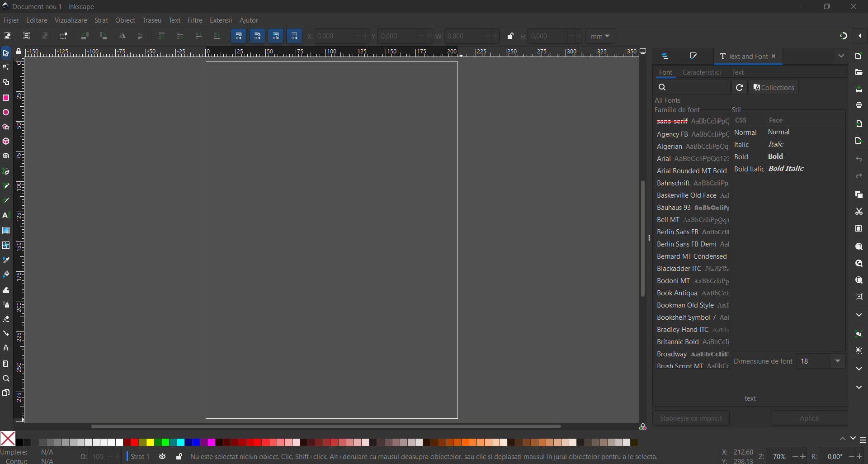This screenshot has width=868, height=464.
Task: Select the 3D Box tool
Action: click(6, 142)
